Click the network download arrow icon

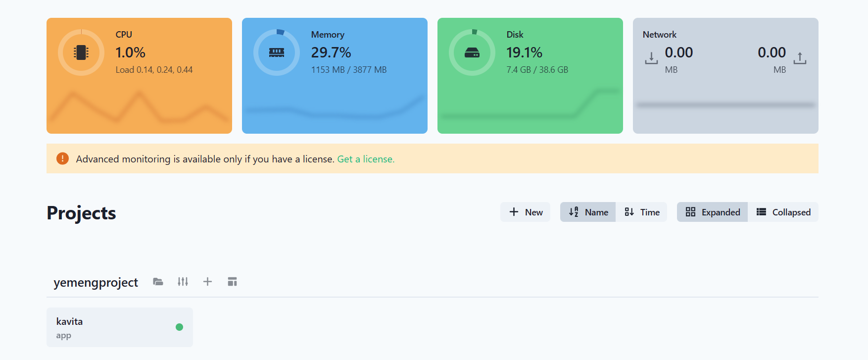651,58
